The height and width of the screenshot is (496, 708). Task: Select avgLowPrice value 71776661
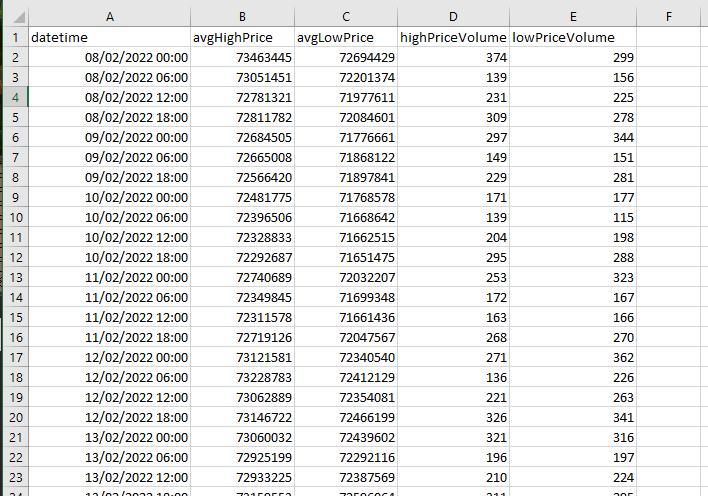tap(346, 137)
